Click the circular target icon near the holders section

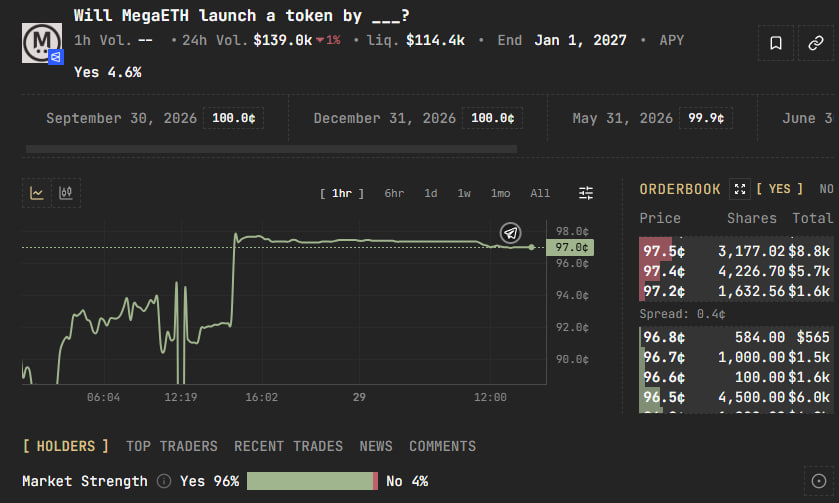pos(819,481)
